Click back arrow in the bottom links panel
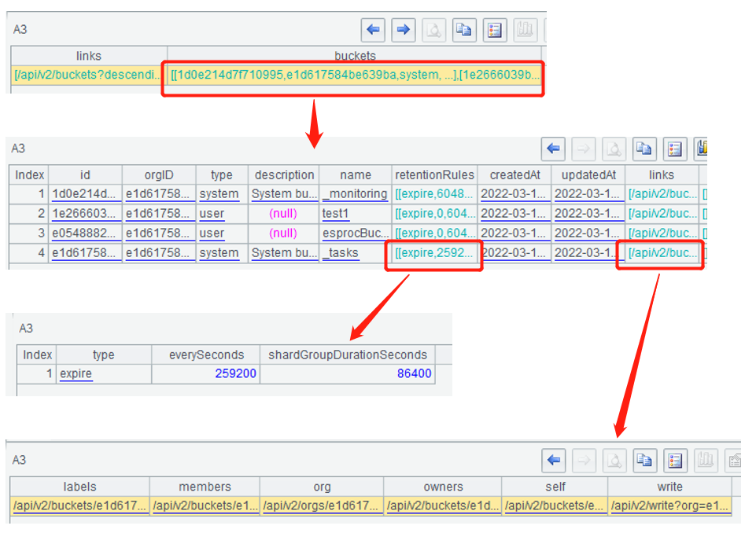The image size is (756, 533). tap(554, 460)
